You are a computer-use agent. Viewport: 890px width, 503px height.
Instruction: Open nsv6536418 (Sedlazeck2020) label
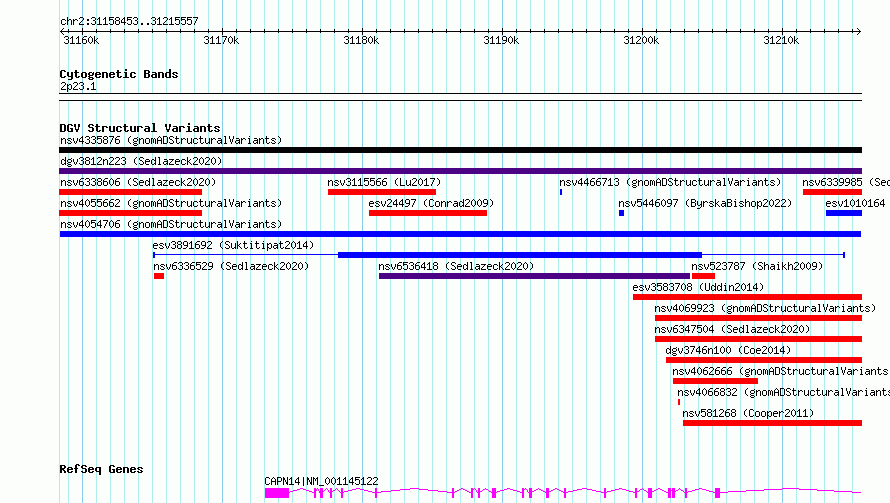click(x=456, y=266)
